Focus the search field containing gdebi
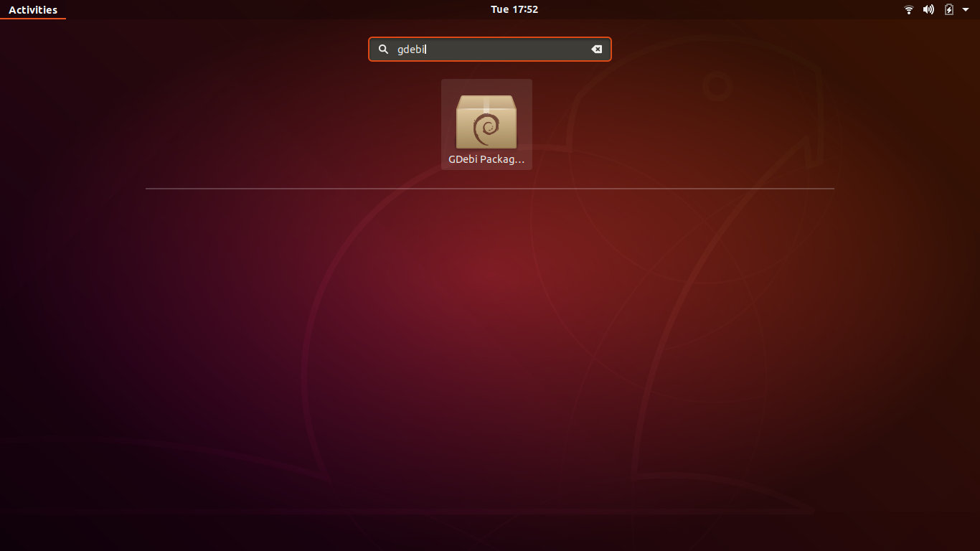The height and width of the screenshot is (551, 980). point(490,50)
